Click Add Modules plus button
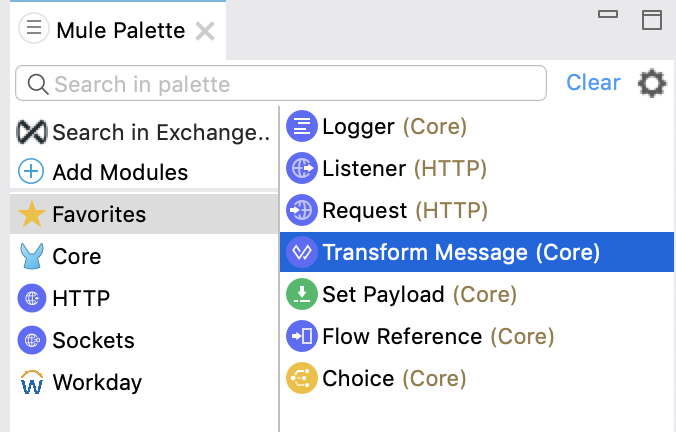 pos(32,172)
